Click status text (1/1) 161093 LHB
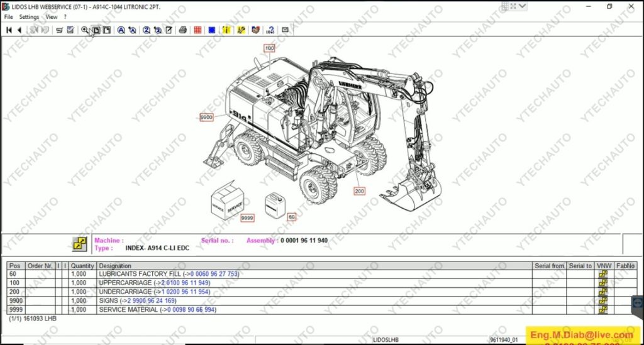 click(x=33, y=319)
